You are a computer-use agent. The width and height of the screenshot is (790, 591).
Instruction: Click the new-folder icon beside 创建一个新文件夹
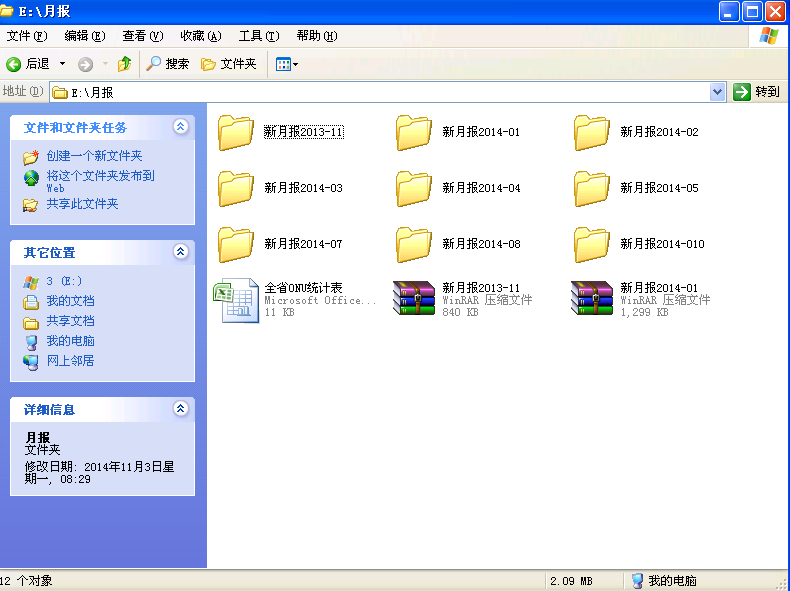point(31,157)
